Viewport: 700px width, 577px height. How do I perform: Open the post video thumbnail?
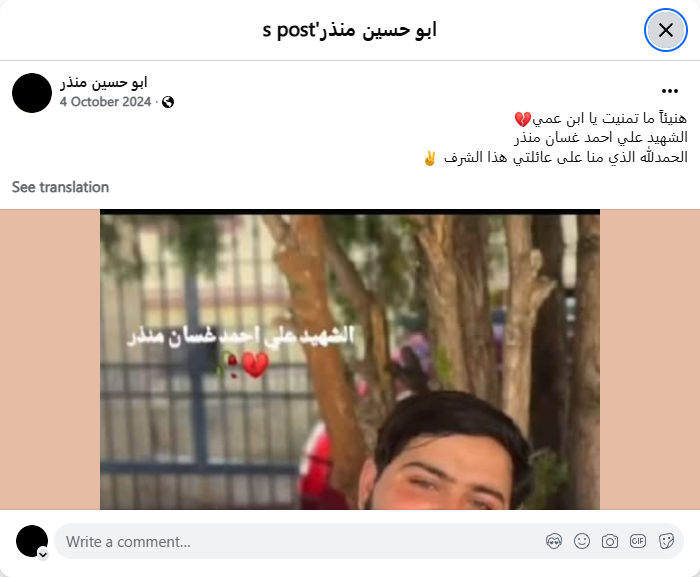tap(350, 360)
